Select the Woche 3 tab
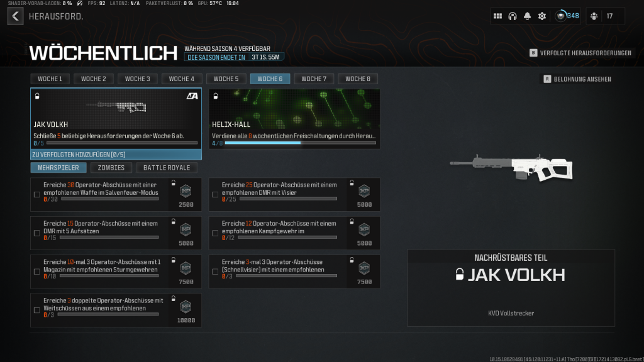 click(x=137, y=79)
